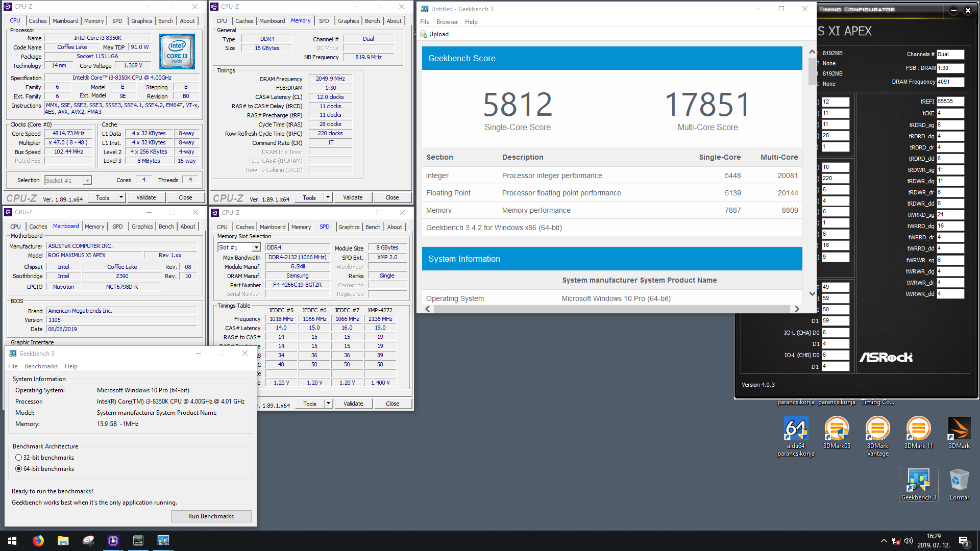Show hidden tray icons chevron
Screen dimensions: 980x551
pos(884,541)
